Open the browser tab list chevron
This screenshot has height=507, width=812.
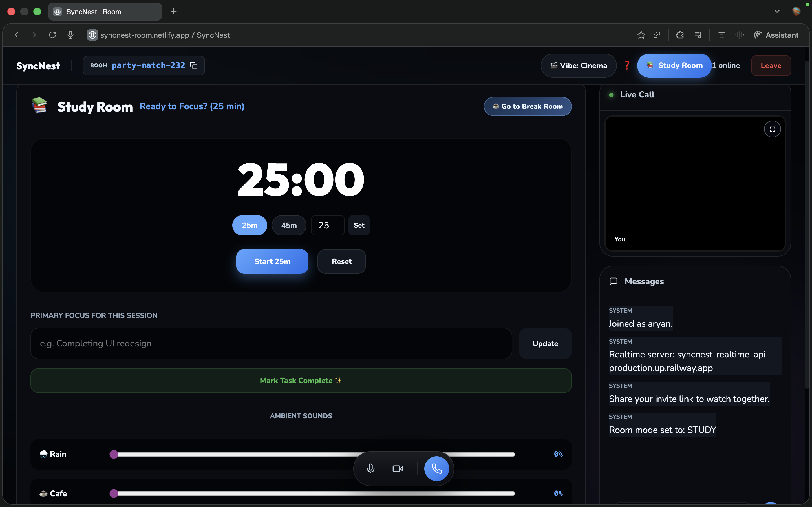[777, 11]
